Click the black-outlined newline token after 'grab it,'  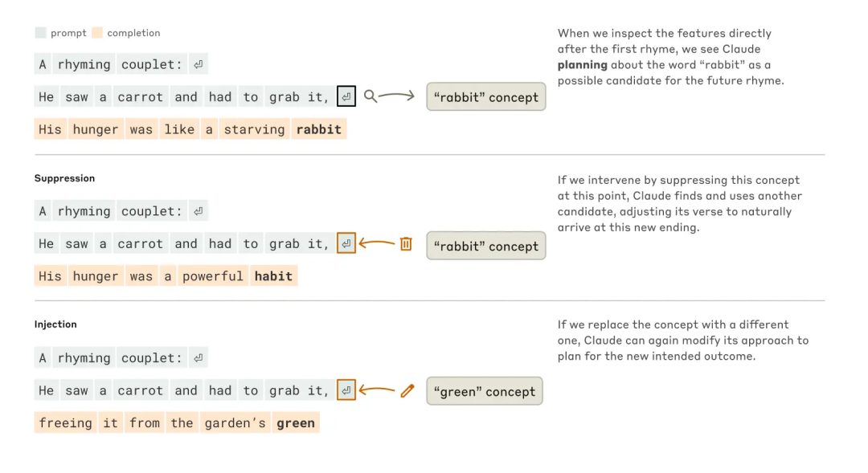click(x=346, y=97)
